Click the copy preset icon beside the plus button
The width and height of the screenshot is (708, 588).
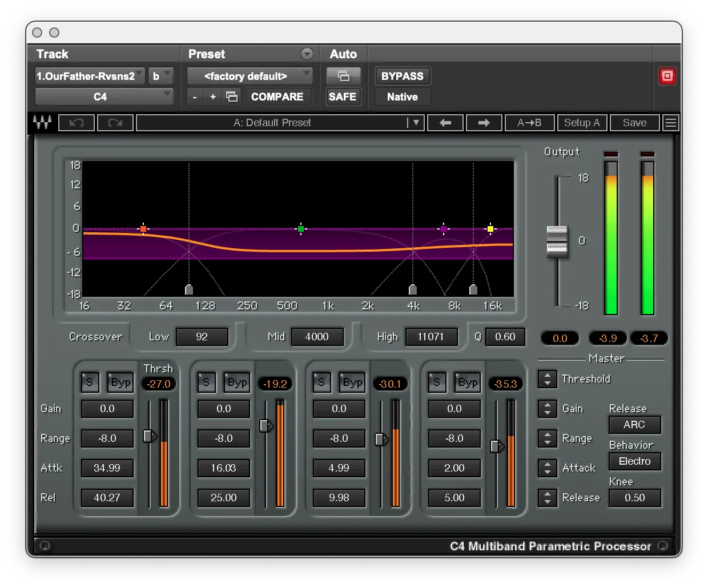pyautogui.click(x=231, y=96)
